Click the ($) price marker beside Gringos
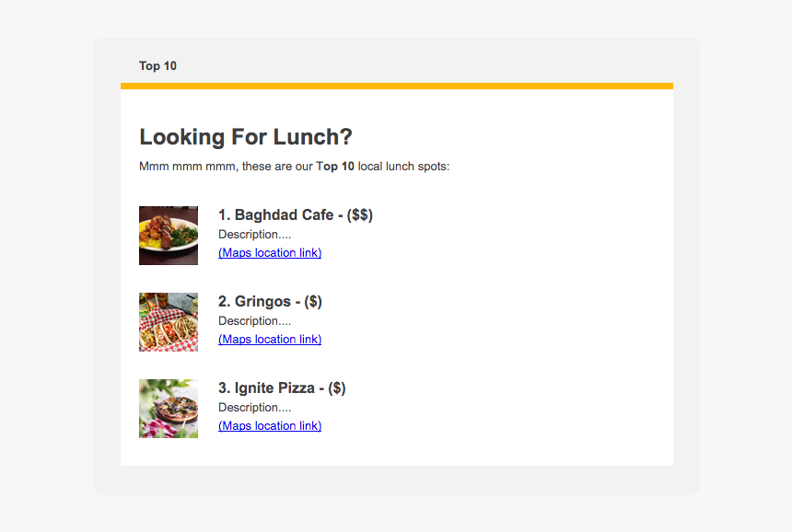 [x=313, y=301]
